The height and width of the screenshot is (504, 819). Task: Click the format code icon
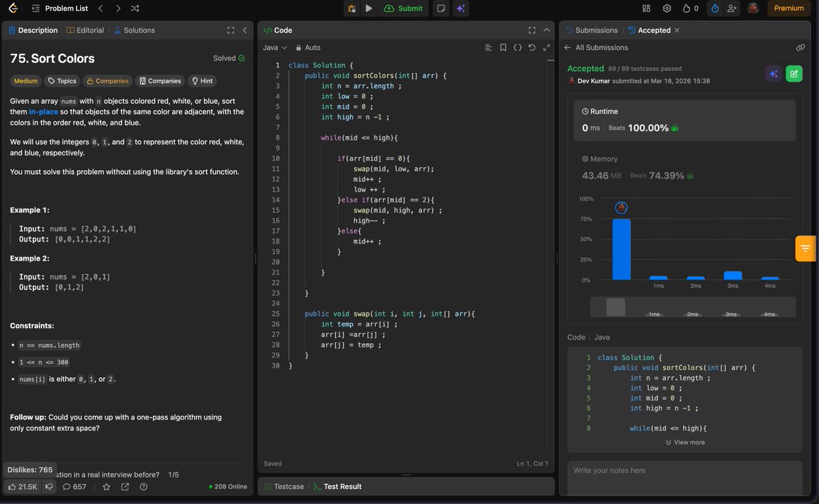point(488,48)
